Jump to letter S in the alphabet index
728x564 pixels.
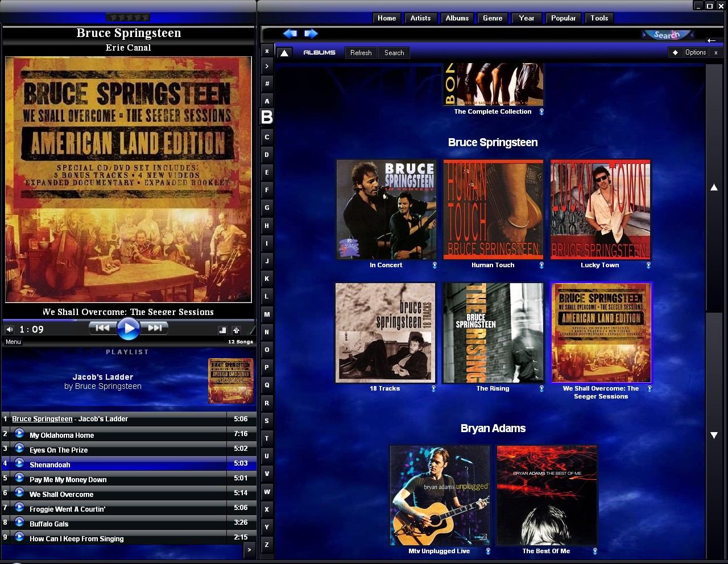pyautogui.click(x=267, y=421)
